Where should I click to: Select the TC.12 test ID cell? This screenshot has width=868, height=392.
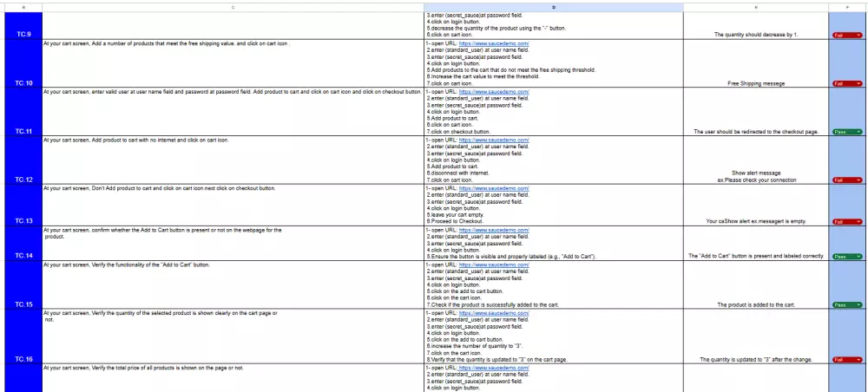[23, 160]
